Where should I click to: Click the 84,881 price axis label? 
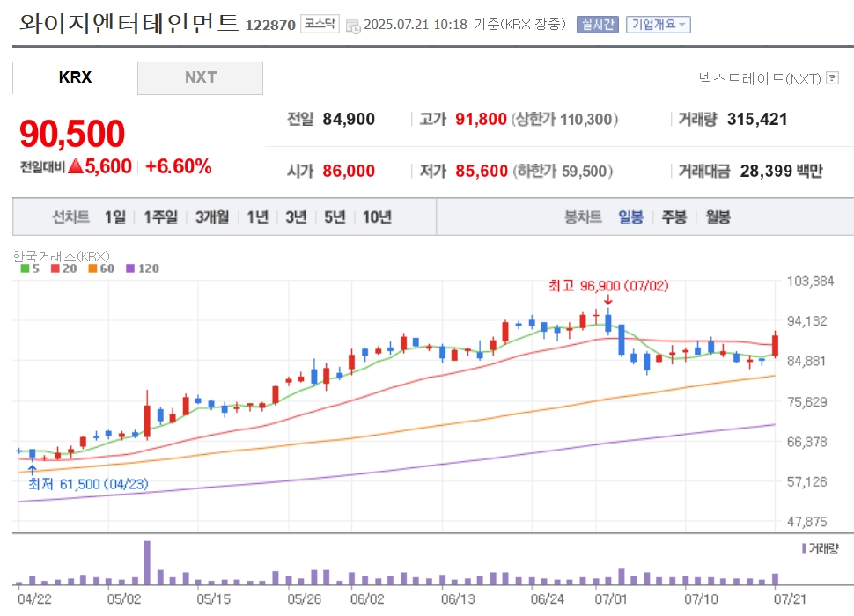pyautogui.click(x=807, y=361)
